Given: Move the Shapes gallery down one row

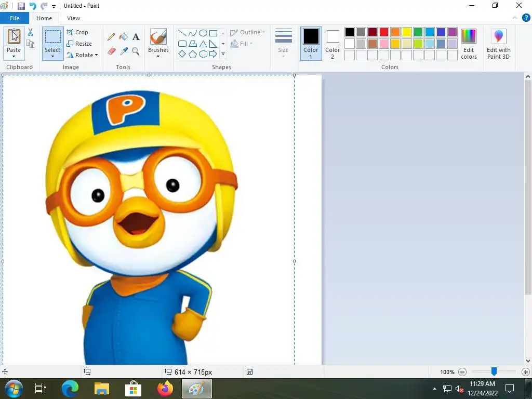Looking at the screenshot, I should pyautogui.click(x=223, y=44).
